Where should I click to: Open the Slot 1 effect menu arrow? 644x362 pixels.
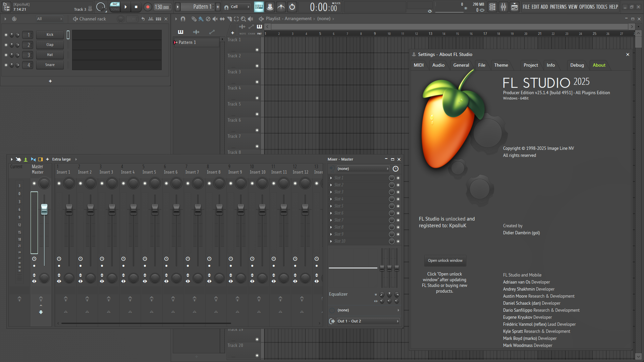(x=331, y=178)
